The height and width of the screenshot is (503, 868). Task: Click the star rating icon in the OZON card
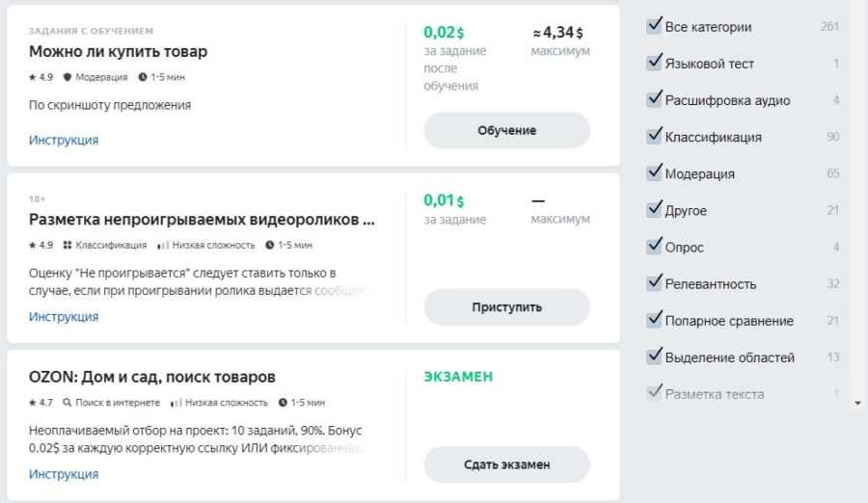click(x=33, y=403)
